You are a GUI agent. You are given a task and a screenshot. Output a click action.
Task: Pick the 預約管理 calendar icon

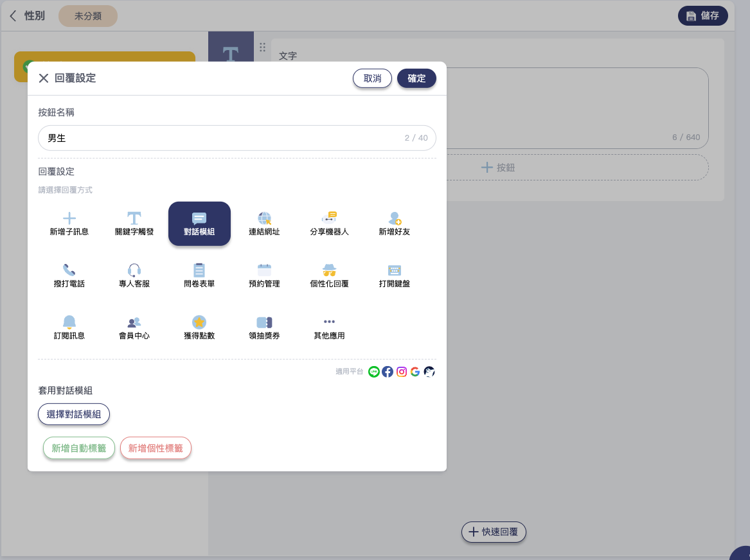click(x=264, y=270)
